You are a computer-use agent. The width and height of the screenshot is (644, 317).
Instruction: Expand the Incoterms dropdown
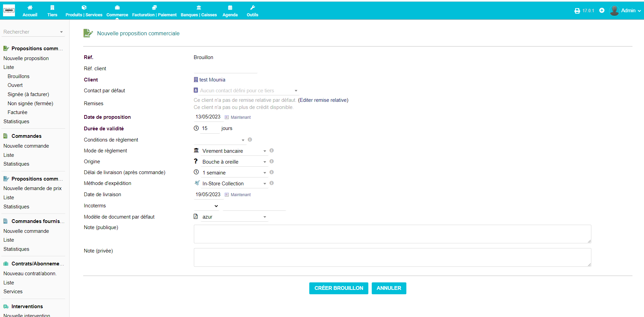point(206,206)
